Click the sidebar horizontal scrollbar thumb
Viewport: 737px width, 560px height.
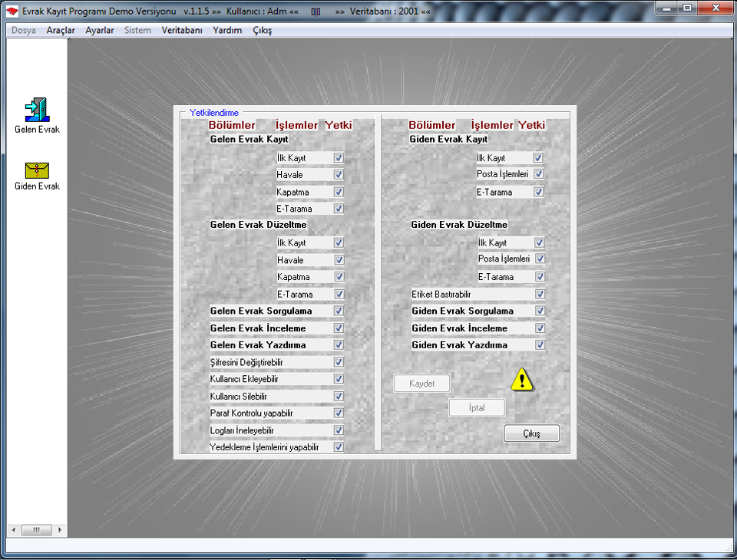[36, 530]
